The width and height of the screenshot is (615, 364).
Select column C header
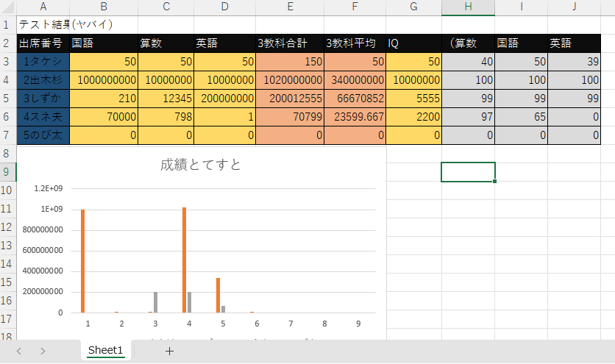tap(166, 7)
